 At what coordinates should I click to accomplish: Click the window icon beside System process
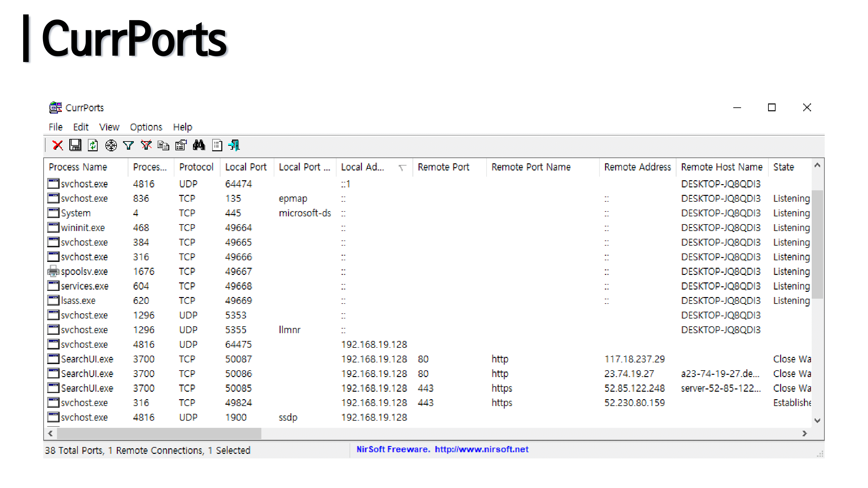click(x=53, y=213)
